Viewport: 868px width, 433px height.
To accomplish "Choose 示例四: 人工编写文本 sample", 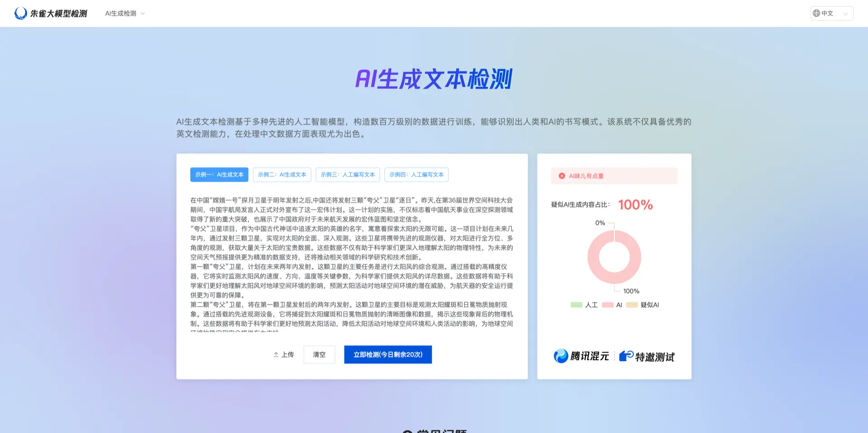I will pos(416,175).
